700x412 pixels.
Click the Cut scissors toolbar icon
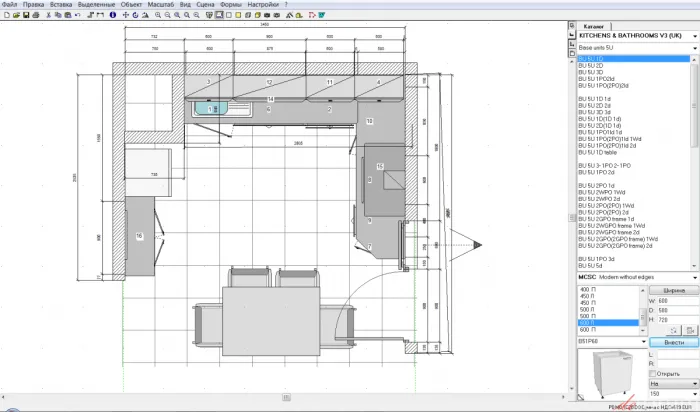(x=47, y=16)
